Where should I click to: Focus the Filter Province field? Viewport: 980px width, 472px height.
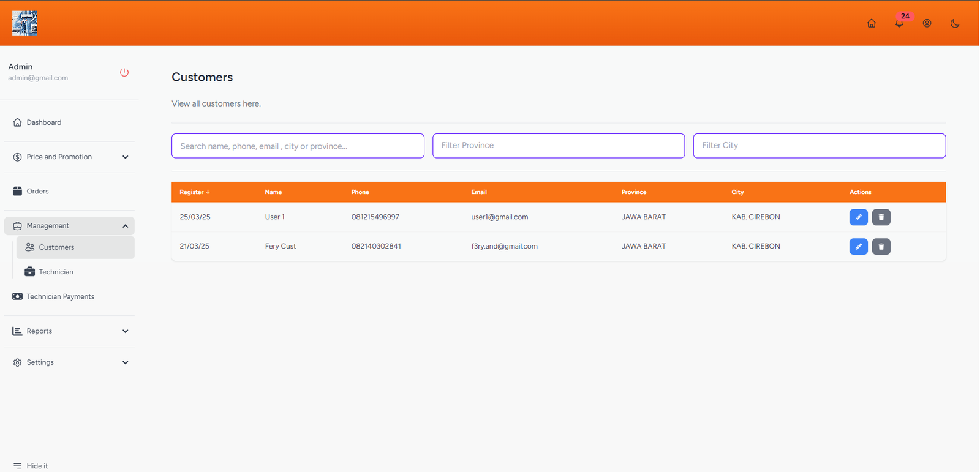click(558, 146)
